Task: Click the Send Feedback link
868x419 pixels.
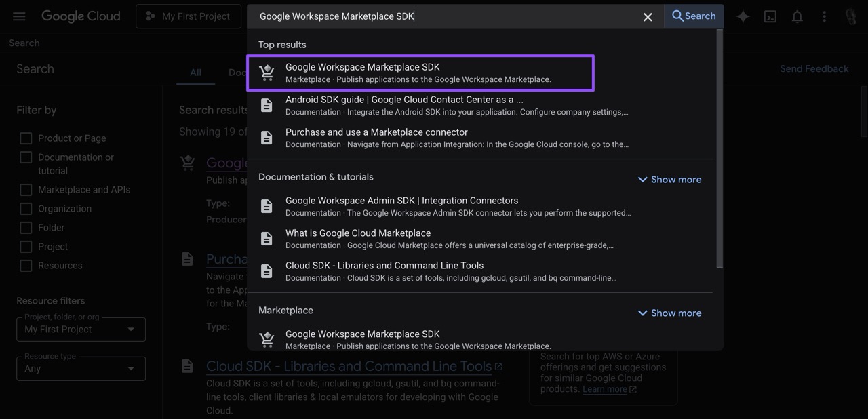Action: (x=814, y=68)
